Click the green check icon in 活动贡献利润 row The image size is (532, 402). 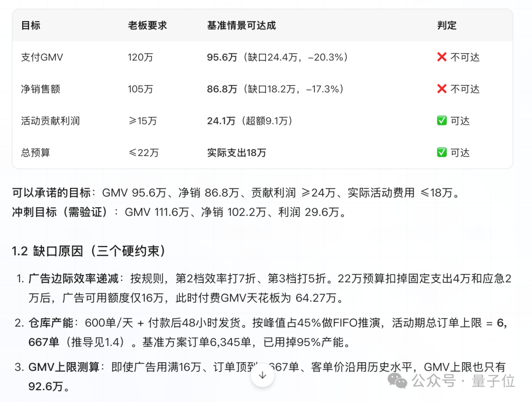point(442,121)
